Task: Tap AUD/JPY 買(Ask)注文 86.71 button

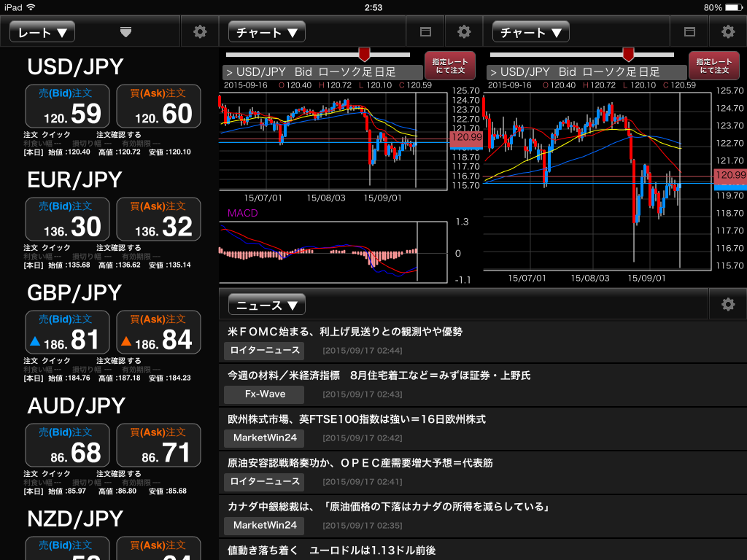Action: (x=158, y=446)
